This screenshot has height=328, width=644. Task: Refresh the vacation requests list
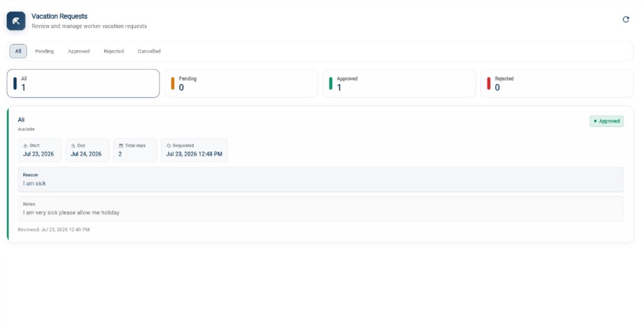coord(626,19)
